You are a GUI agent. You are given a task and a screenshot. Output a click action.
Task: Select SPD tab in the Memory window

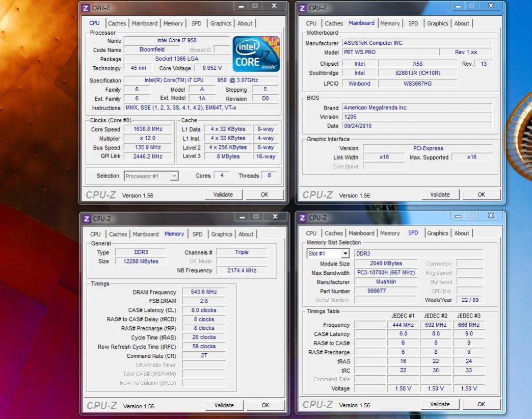197,234
